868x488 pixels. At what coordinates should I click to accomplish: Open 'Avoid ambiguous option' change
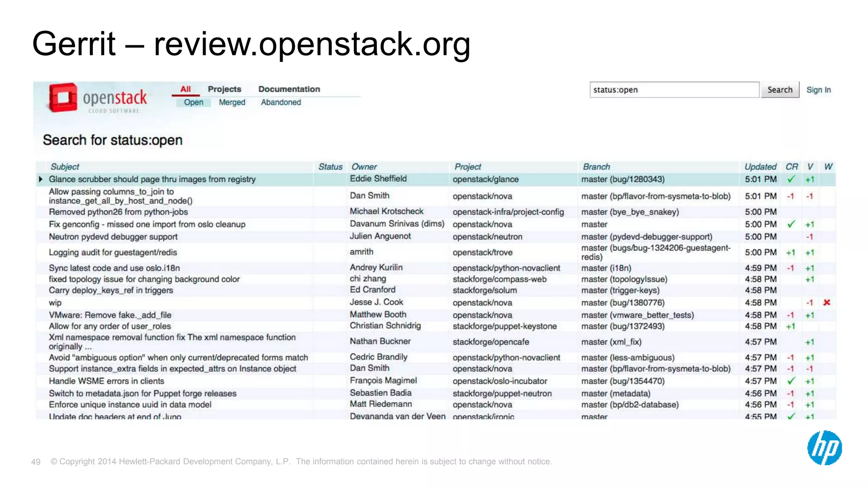click(x=178, y=358)
